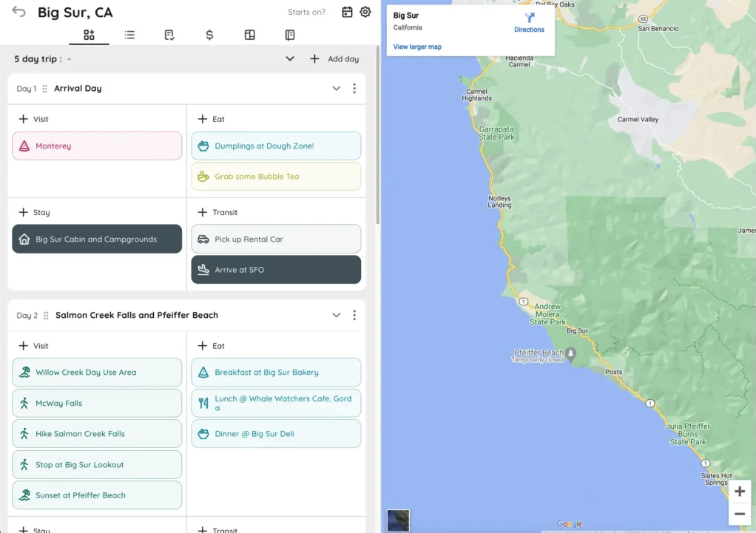
Task: Open Day 1 three-dot options menu
Action: (x=354, y=89)
